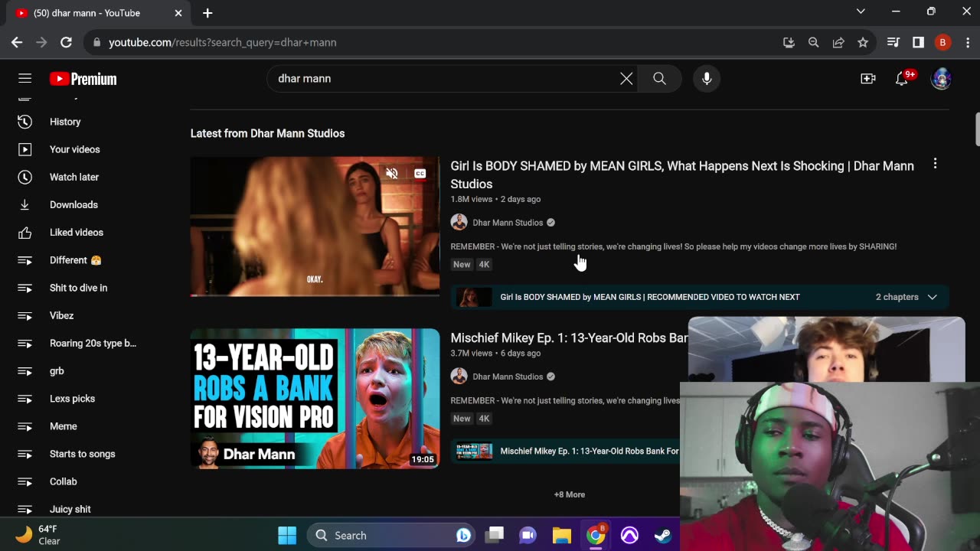Open the Create video camera icon
Viewport: 980px width, 551px height.
coord(868,79)
